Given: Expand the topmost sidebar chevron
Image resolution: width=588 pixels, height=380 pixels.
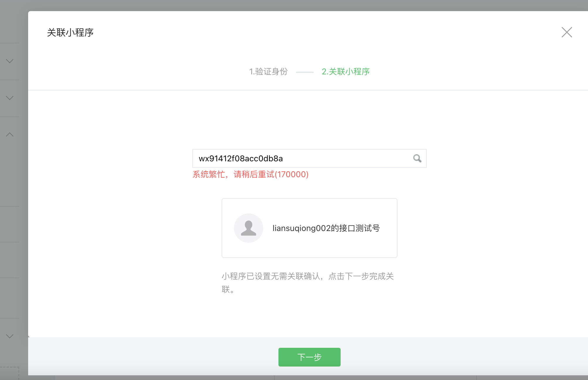Looking at the screenshot, I should pos(10,61).
